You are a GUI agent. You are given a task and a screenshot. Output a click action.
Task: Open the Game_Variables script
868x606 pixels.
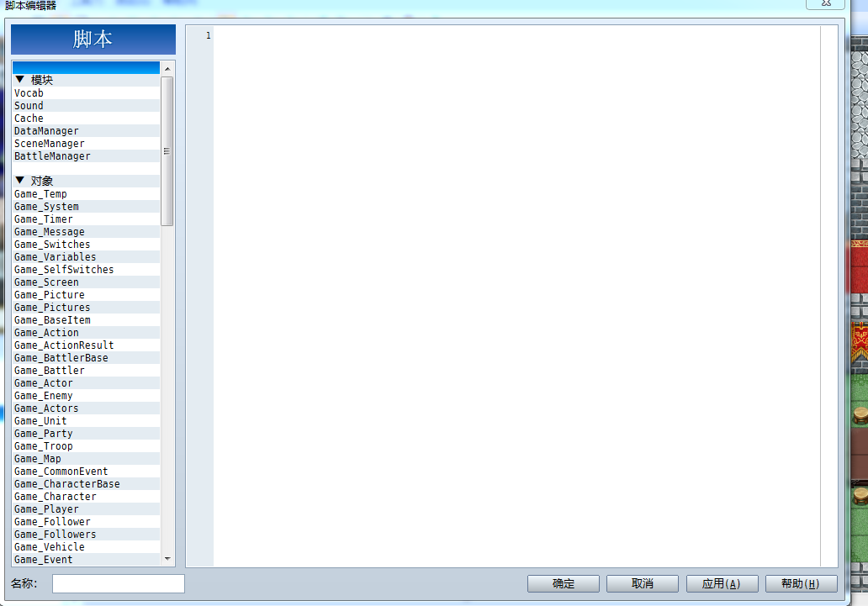pos(86,257)
